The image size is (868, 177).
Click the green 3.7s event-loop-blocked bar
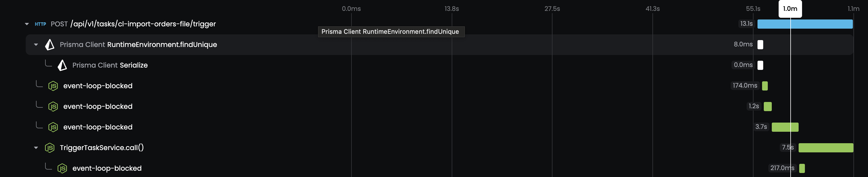785,127
